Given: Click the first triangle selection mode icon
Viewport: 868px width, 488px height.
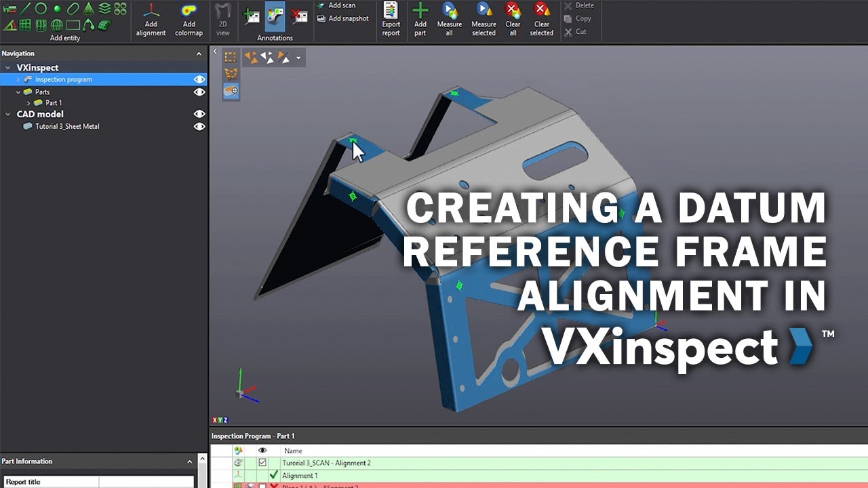Looking at the screenshot, I should (x=251, y=58).
